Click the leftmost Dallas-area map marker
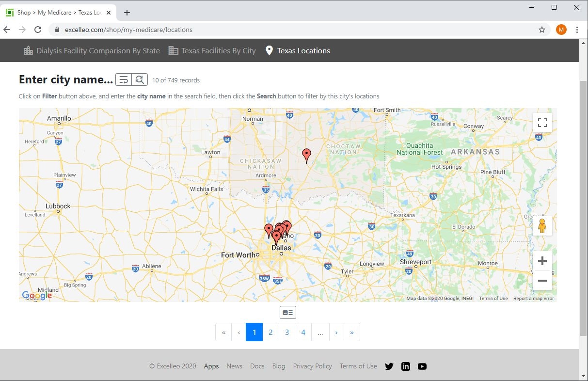This screenshot has height=381, width=588. click(269, 231)
